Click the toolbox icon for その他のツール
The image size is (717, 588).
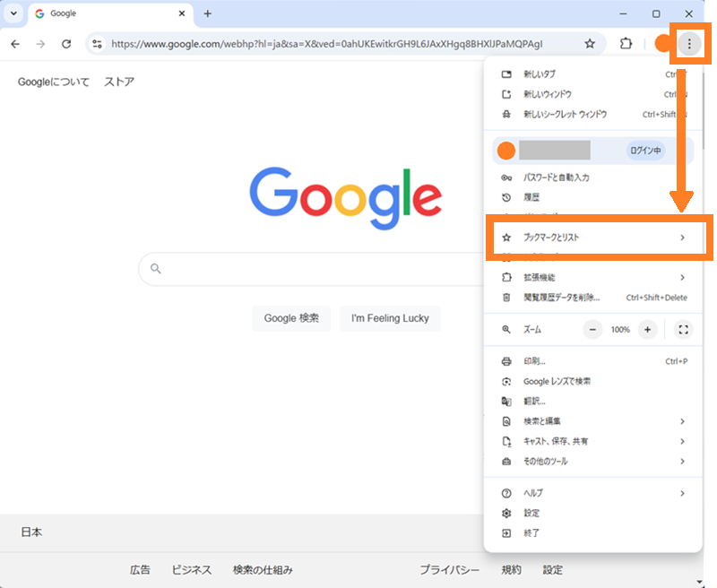(506, 462)
